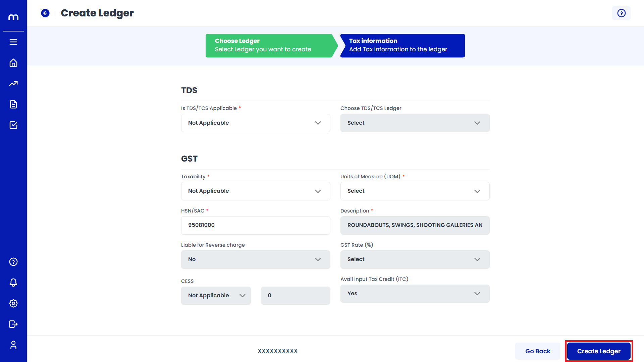644x362 pixels.
Task: Select the Tax information step tab
Action: click(402, 46)
